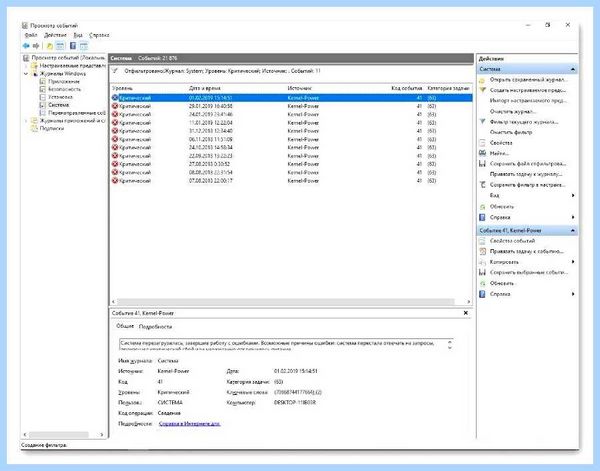Click the Up one level folder icon
The height and width of the screenshot is (471, 600).
(50, 46)
